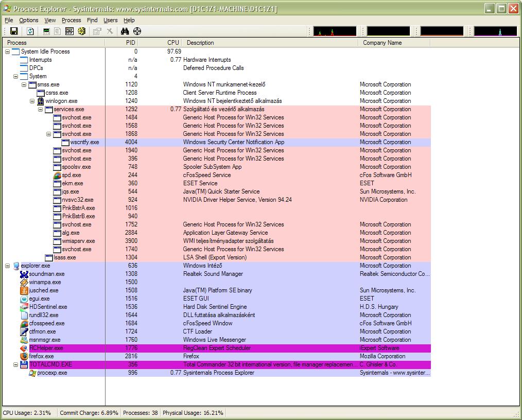Click 'CPU Usage: 2.31%' in status bar
522x420 pixels.
coord(27,413)
